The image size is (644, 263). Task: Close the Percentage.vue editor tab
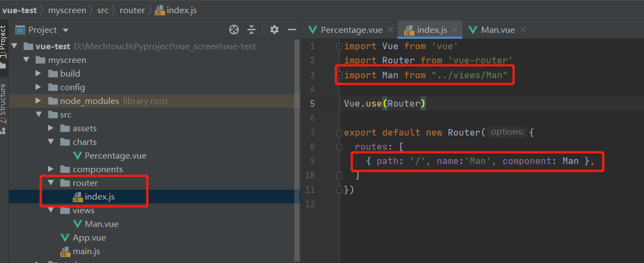pyautogui.click(x=390, y=30)
